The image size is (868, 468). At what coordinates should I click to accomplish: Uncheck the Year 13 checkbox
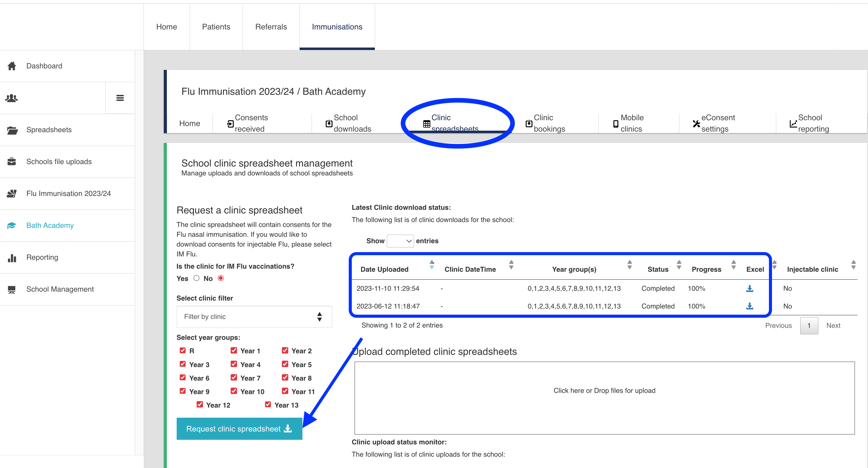click(x=268, y=404)
